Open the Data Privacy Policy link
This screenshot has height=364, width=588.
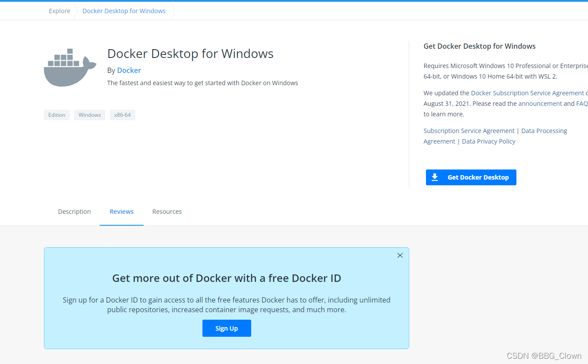(x=489, y=141)
